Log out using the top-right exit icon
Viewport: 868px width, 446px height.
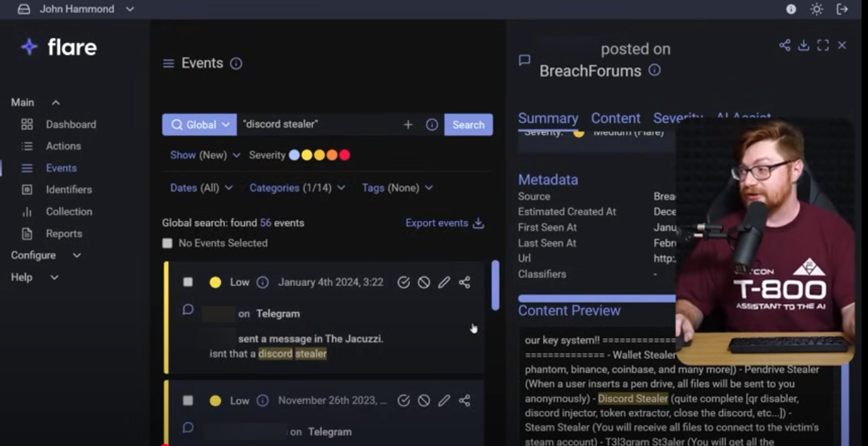pyautogui.click(x=842, y=9)
